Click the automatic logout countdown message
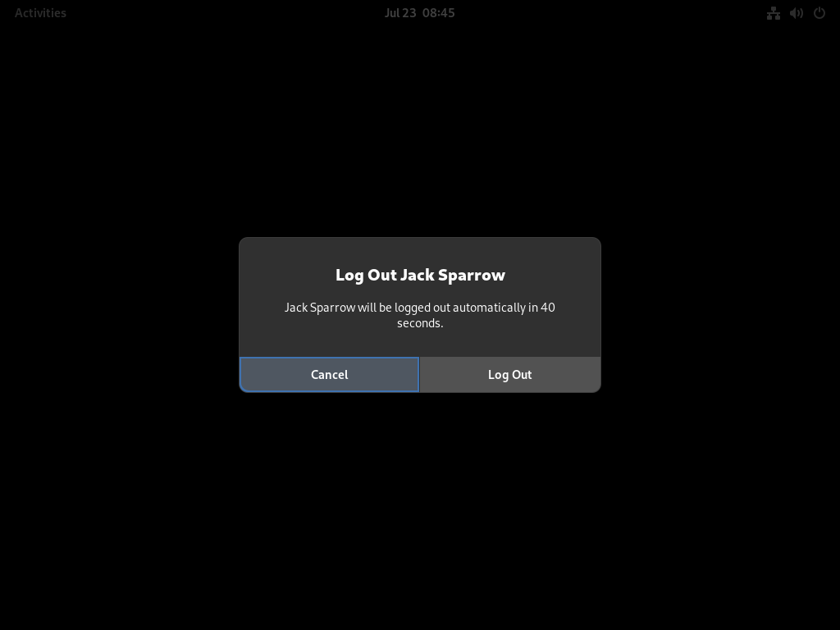The image size is (840, 630). pyautogui.click(x=419, y=315)
